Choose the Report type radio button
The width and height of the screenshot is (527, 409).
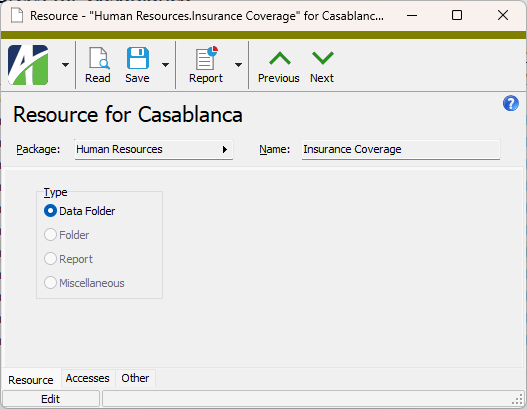[50, 259]
